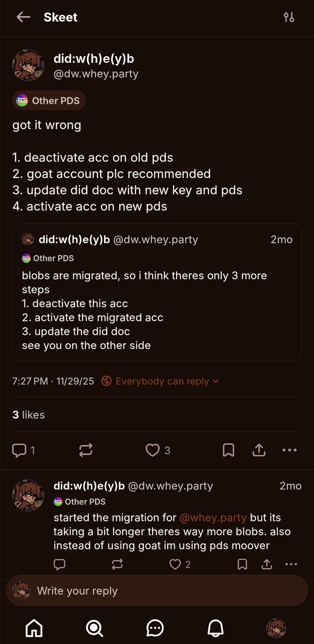Go to Home tab in bottom bar
The width and height of the screenshot is (314, 644).
[34, 628]
